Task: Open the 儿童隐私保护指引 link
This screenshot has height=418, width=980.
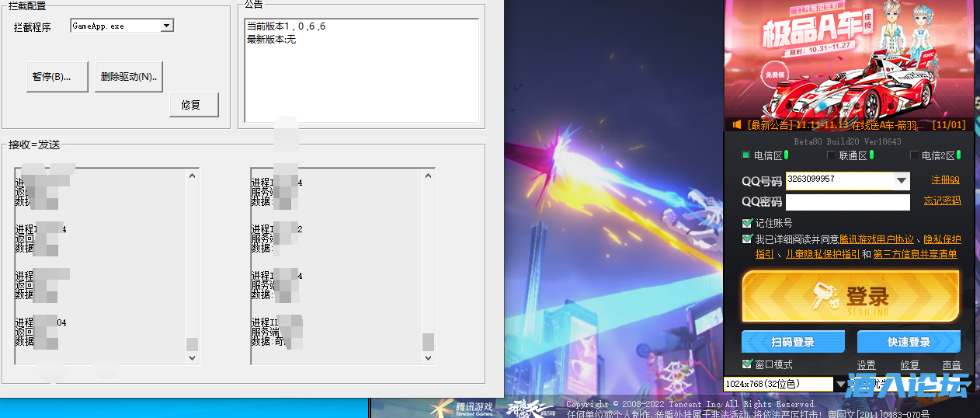Action: [x=822, y=254]
